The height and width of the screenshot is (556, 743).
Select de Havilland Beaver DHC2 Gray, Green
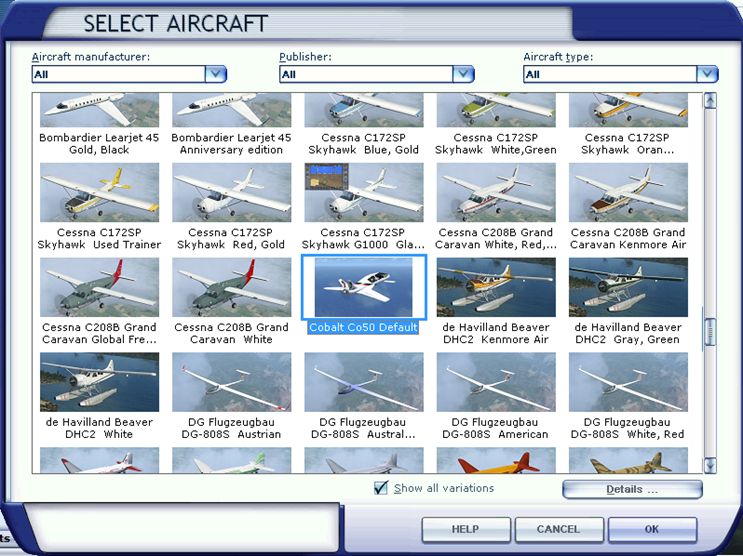[628, 287]
